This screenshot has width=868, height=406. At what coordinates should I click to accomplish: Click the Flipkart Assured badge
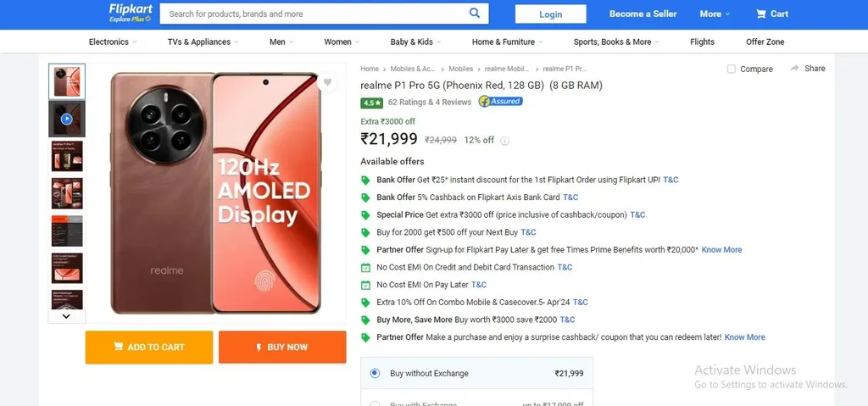tap(500, 102)
